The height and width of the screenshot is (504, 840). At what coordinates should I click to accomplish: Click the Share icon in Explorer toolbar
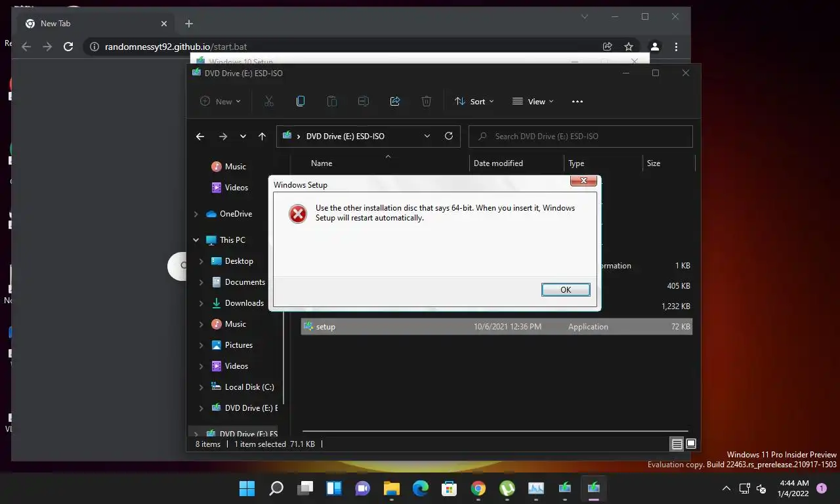pyautogui.click(x=394, y=101)
